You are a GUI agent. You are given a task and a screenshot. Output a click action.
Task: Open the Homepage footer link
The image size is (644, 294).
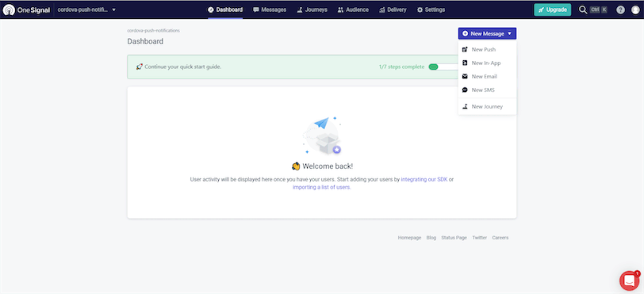(409, 238)
